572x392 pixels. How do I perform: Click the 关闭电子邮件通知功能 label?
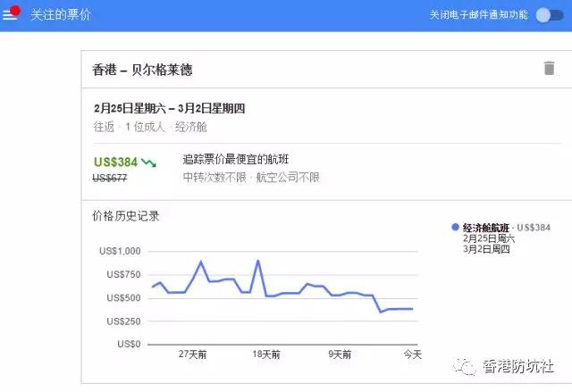(x=479, y=14)
